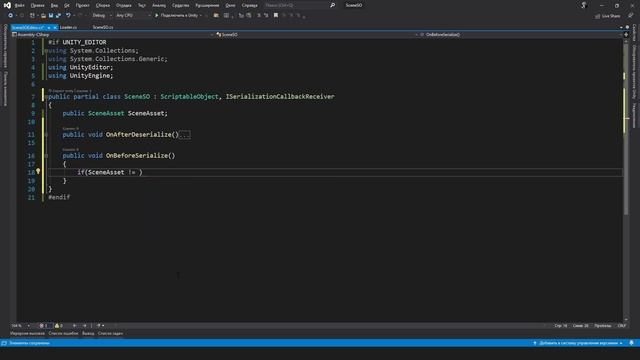Click the collapsed code ellipsis box after OnAfterDeserialize()

click(185, 134)
